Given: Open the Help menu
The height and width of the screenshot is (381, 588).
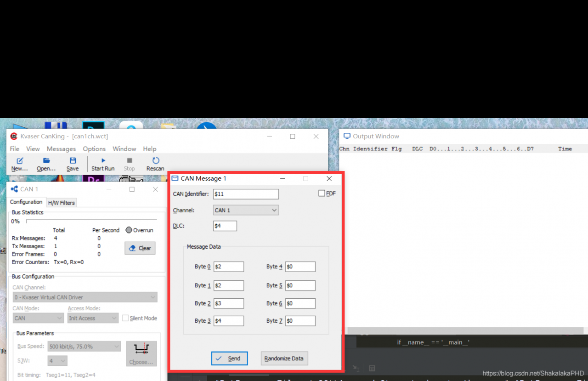Looking at the screenshot, I should (x=150, y=149).
